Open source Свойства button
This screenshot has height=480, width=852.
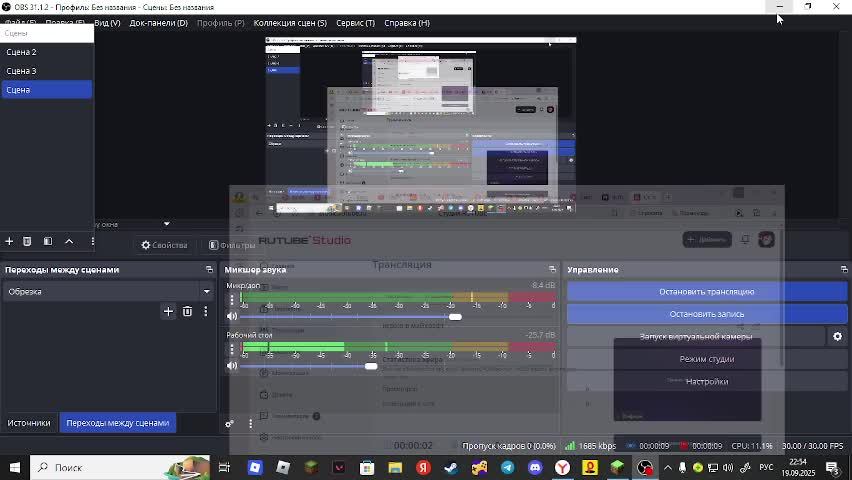pyautogui.click(x=164, y=245)
